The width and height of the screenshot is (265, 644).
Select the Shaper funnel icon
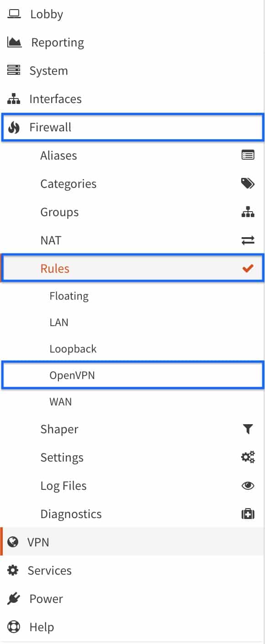coord(248,429)
